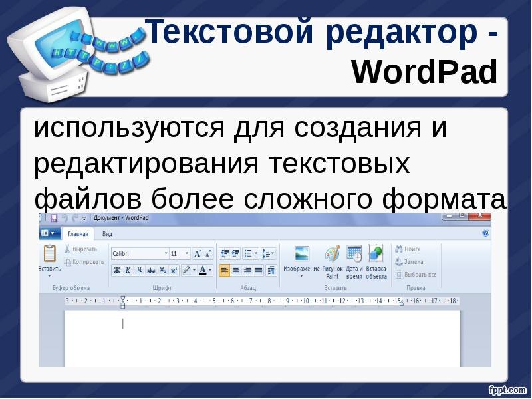Minimize the WordPad window
This screenshot has height=399, width=532.
coord(450,215)
